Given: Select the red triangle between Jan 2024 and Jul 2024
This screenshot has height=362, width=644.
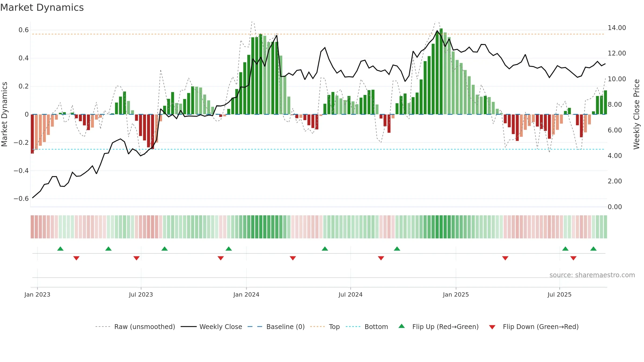Looking at the screenshot, I should click(293, 258).
